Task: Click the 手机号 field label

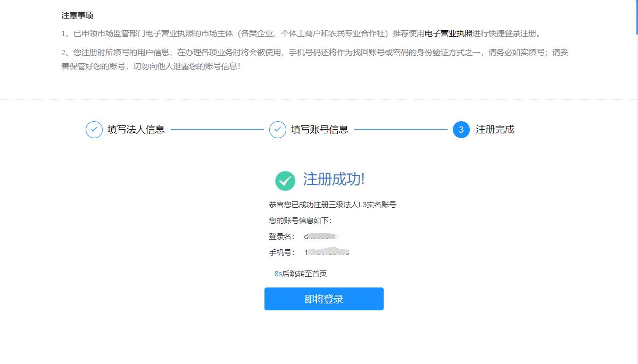Action: [281, 252]
